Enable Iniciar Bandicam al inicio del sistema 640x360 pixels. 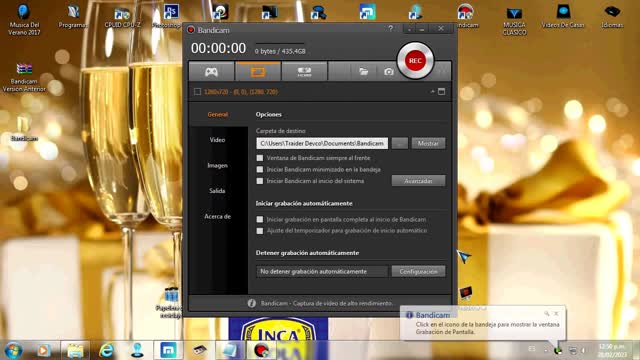point(260,181)
